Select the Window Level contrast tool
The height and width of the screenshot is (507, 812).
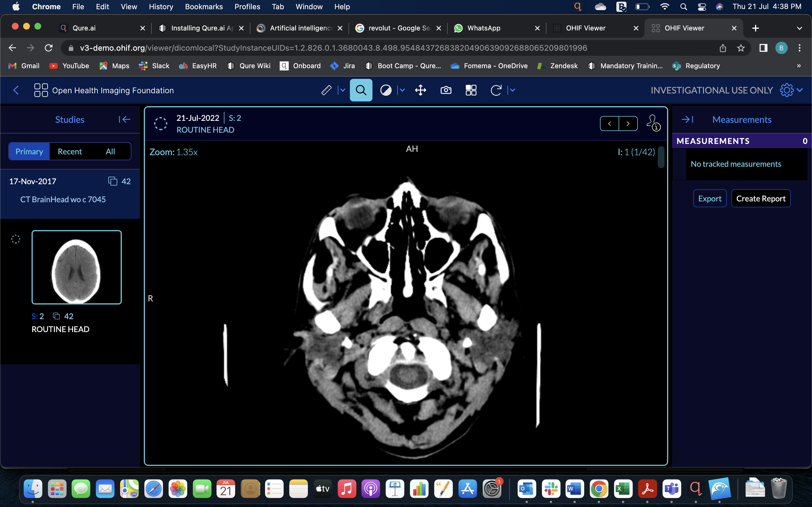385,90
